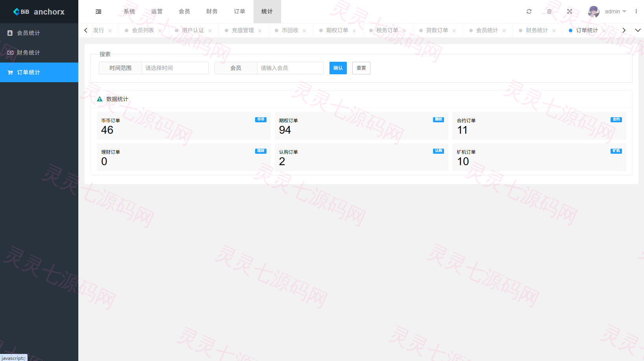
Task: Open the 订单 top menu
Action: pyautogui.click(x=239, y=11)
